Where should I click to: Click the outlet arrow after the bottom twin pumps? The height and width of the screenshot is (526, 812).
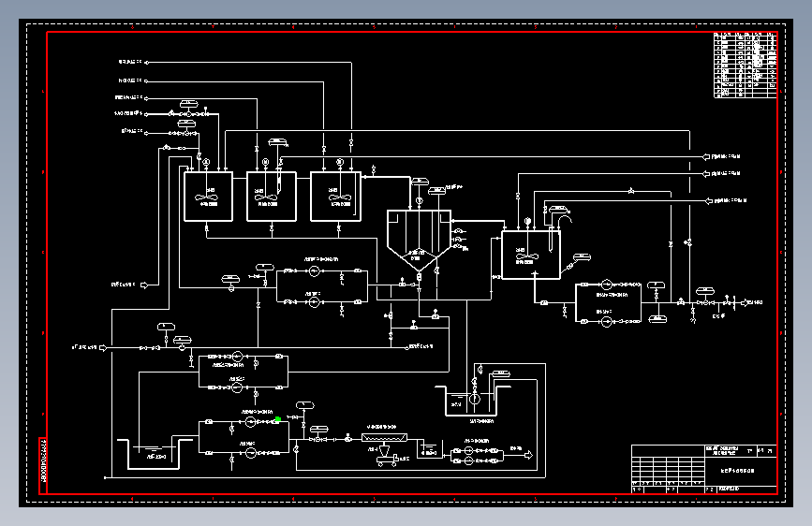coord(528,455)
